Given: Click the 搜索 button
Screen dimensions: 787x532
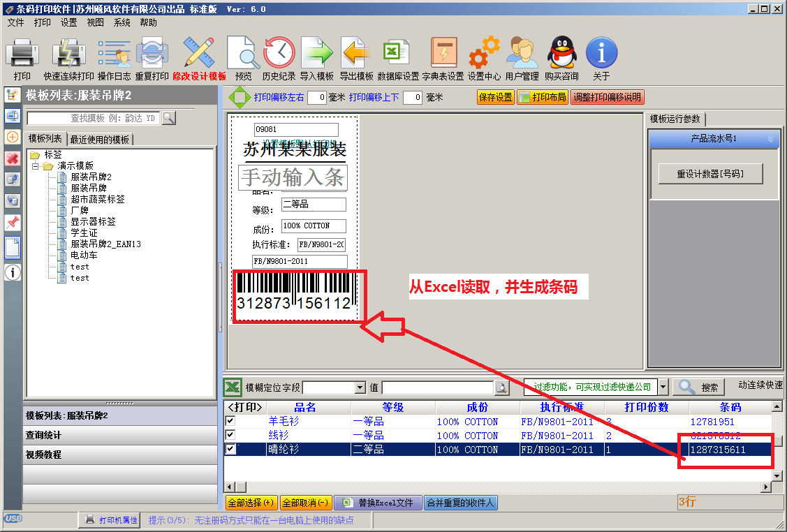Looking at the screenshot, I should click(698, 387).
